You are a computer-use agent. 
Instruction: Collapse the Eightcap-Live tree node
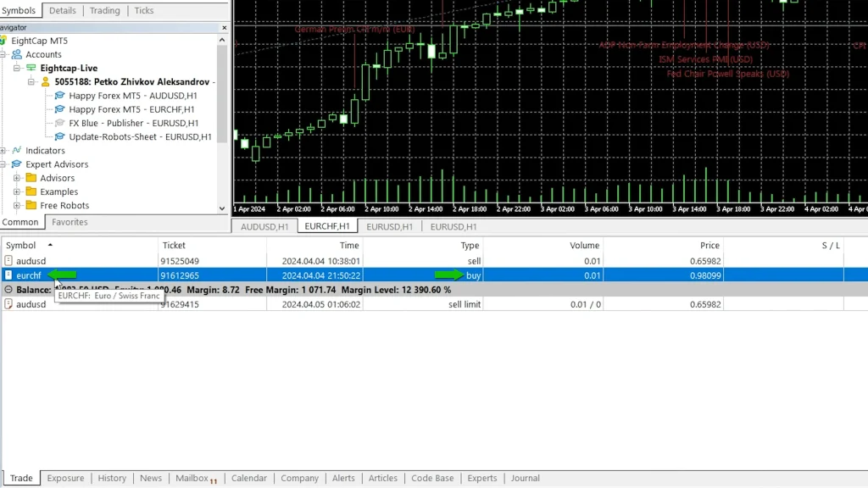tap(17, 68)
